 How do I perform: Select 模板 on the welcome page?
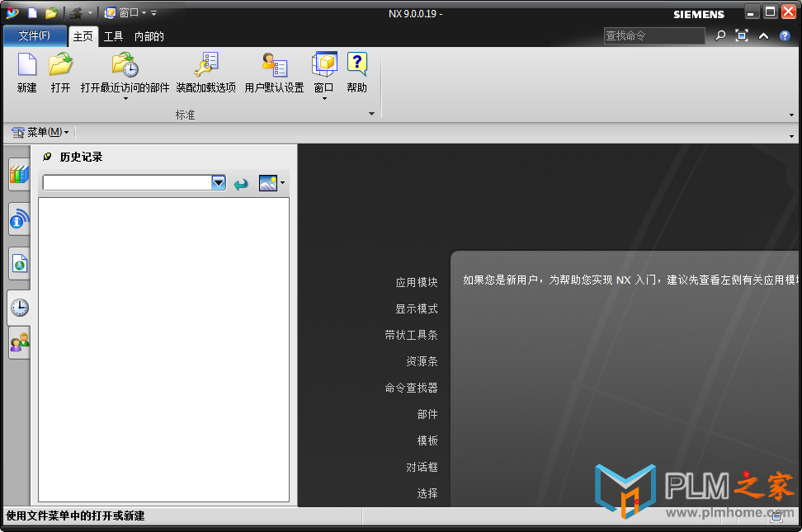click(427, 440)
